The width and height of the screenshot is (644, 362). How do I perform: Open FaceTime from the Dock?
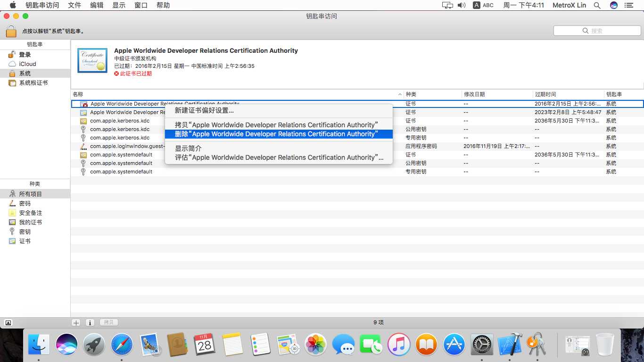pos(371,345)
